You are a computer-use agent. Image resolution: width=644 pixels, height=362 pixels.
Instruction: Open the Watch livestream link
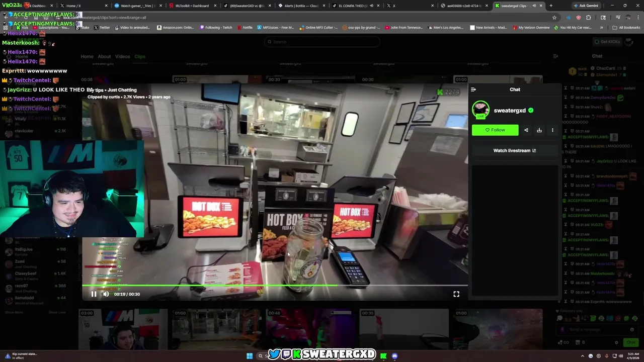click(515, 151)
